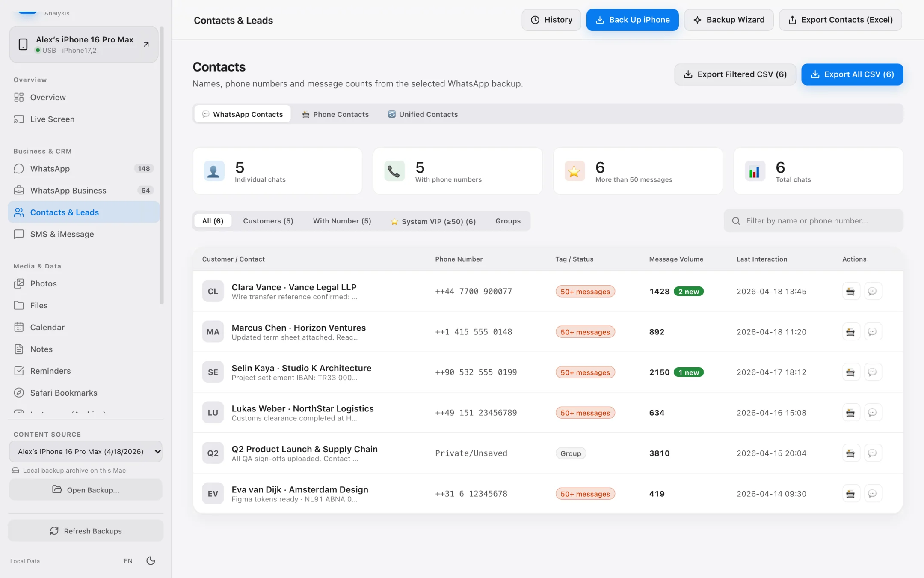Switch language via EN control

click(128, 561)
